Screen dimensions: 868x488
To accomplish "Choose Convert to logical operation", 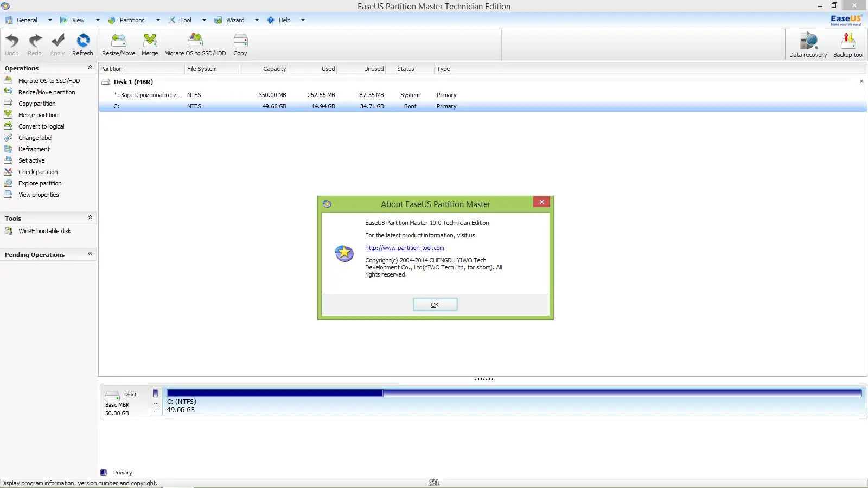I will (x=41, y=126).
